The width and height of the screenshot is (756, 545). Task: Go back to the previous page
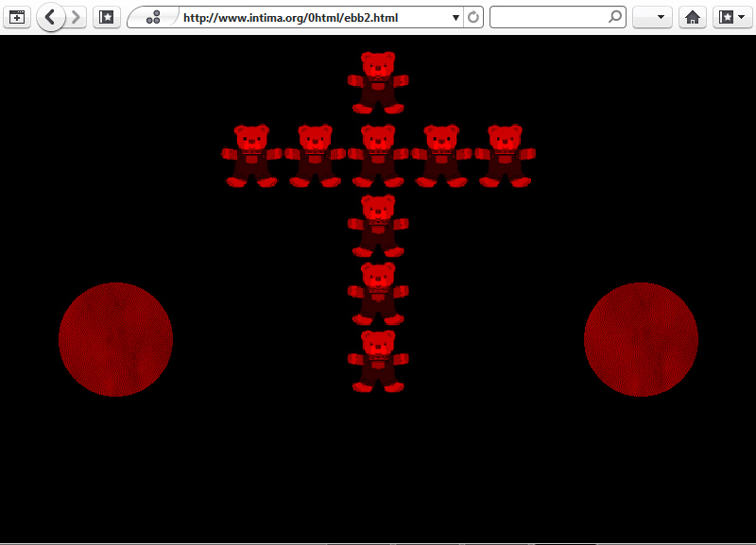50,17
